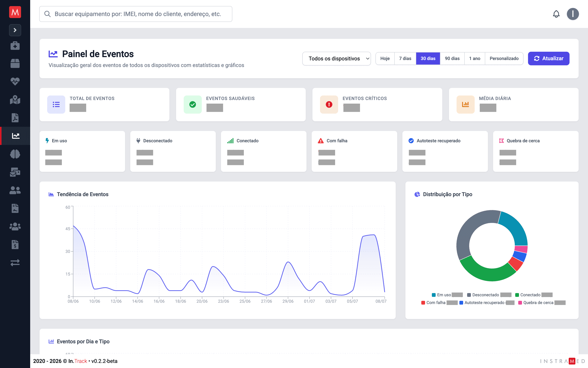Click the equipment search field

pos(136,14)
